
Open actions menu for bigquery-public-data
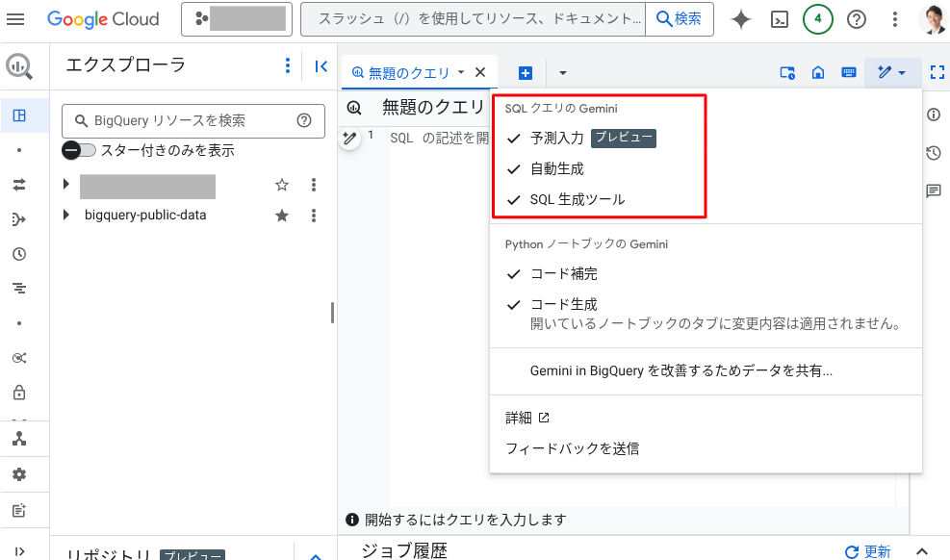click(x=314, y=216)
